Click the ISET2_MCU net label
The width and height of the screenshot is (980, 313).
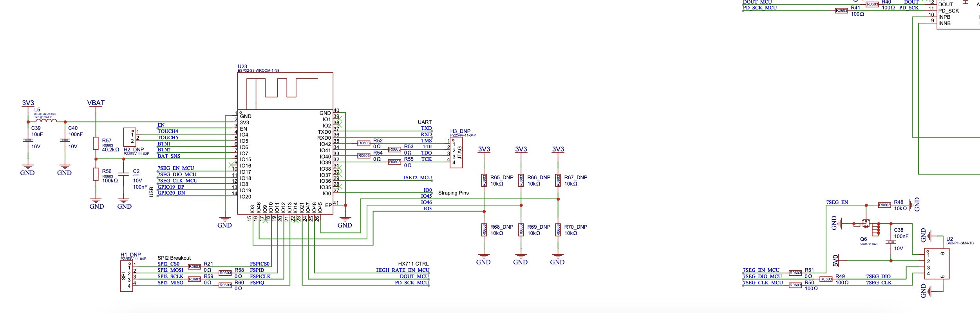click(418, 178)
